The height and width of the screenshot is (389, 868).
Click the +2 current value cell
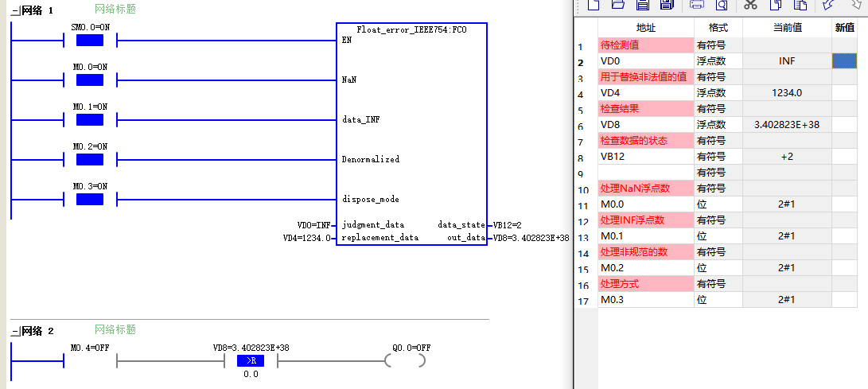(x=787, y=157)
